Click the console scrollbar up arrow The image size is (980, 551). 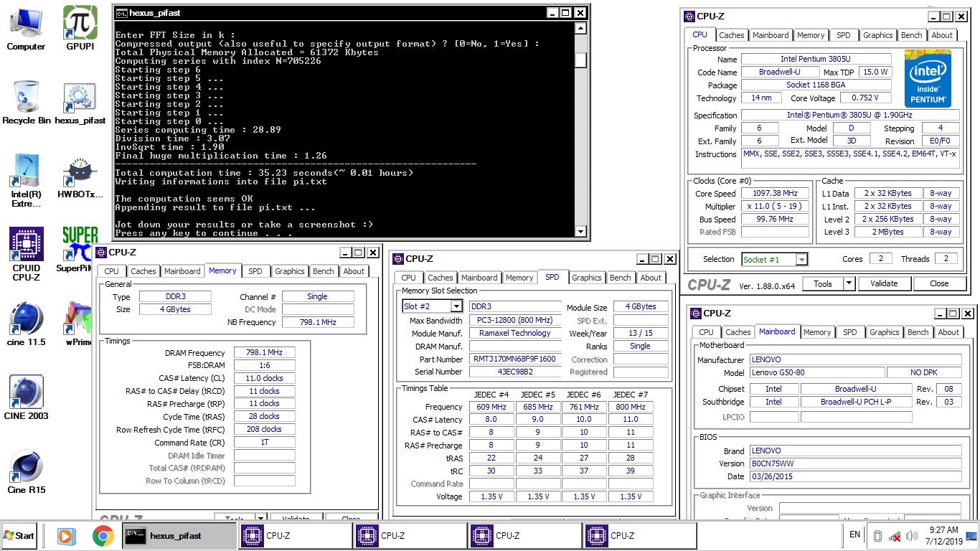point(581,29)
